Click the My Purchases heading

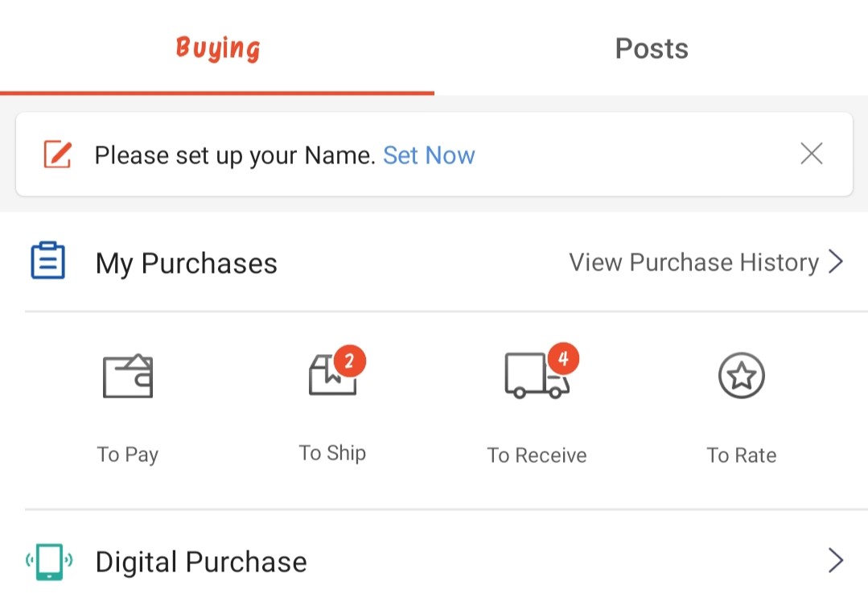click(186, 263)
